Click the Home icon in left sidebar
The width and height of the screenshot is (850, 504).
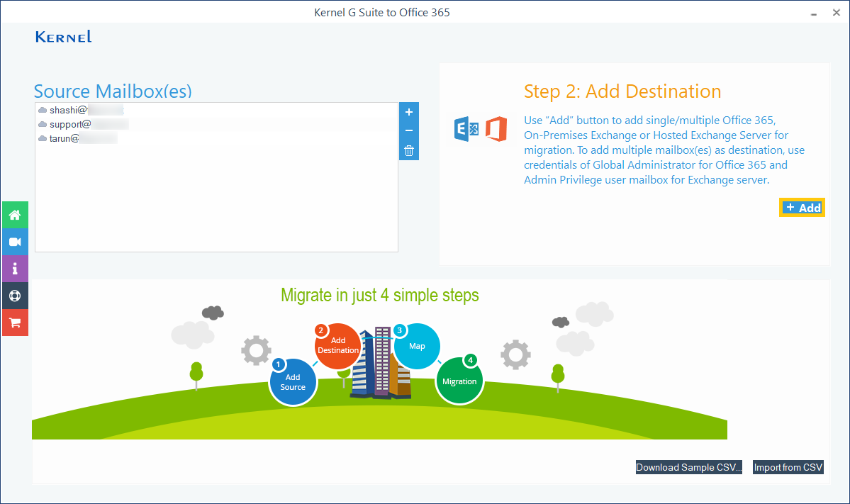15,215
